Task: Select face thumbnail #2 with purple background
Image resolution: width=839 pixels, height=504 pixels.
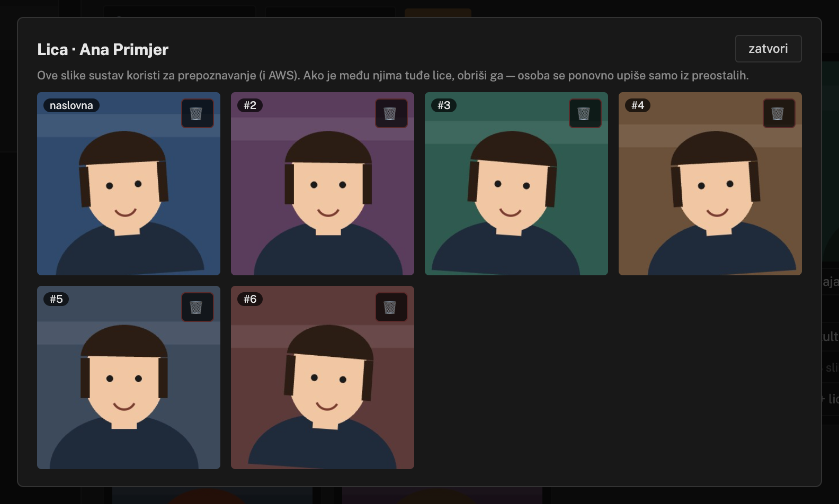Action: (323, 184)
